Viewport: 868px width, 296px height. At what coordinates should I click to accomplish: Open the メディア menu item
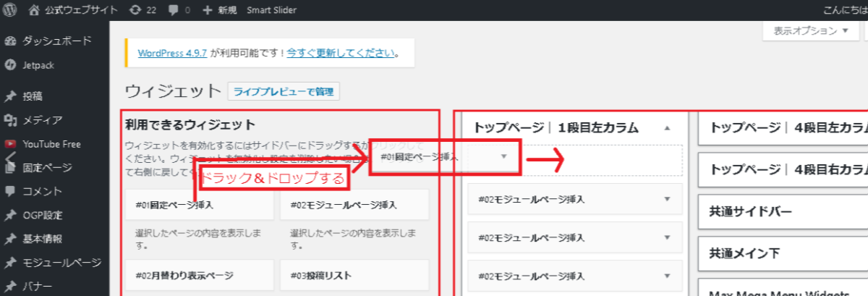[42, 120]
